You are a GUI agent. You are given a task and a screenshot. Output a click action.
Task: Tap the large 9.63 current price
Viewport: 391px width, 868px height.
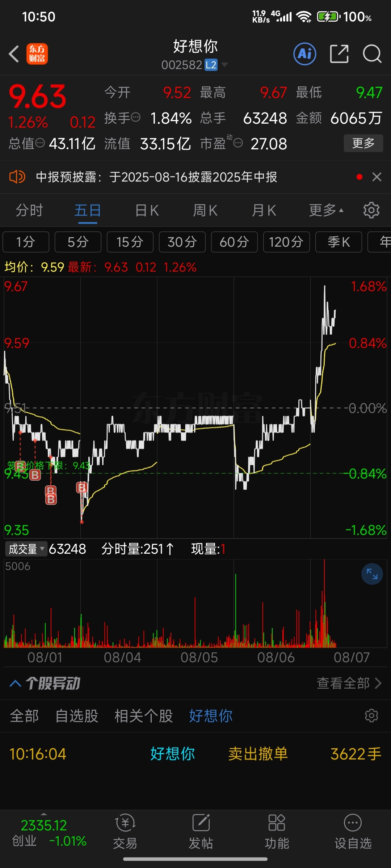[38, 97]
